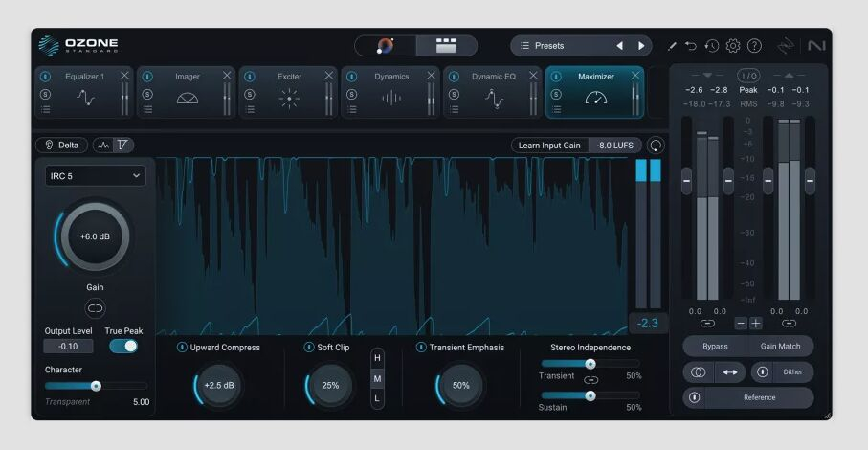The image size is (868, 450).
Task: Disable the Soft Clip power button
Action: (309, 348)
